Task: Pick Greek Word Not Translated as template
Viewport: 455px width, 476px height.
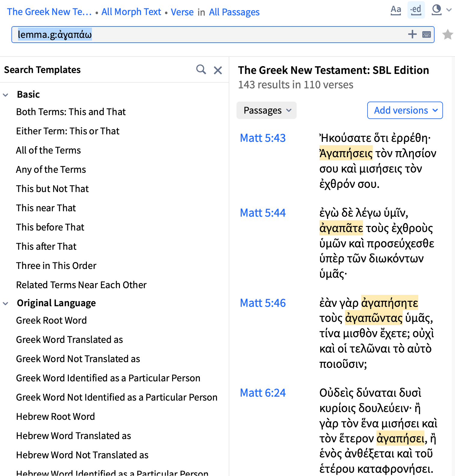Action: [78, 359]
